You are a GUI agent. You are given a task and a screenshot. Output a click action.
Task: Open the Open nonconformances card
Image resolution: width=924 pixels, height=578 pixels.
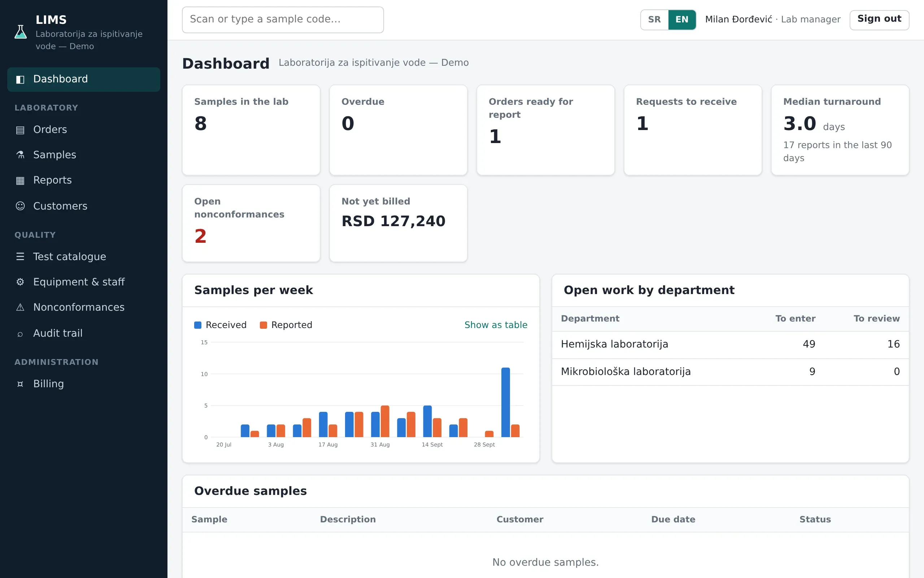tap(251, 223)
